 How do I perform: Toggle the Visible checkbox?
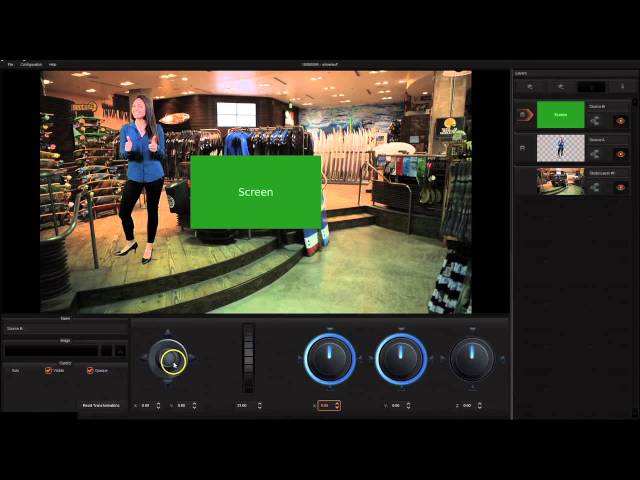48,371
